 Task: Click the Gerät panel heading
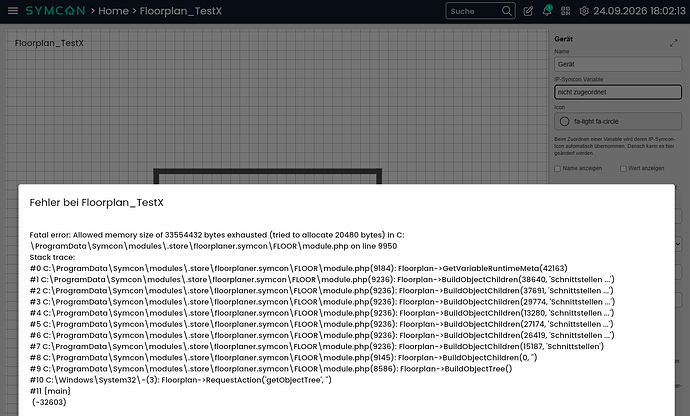tap(563, 39)
